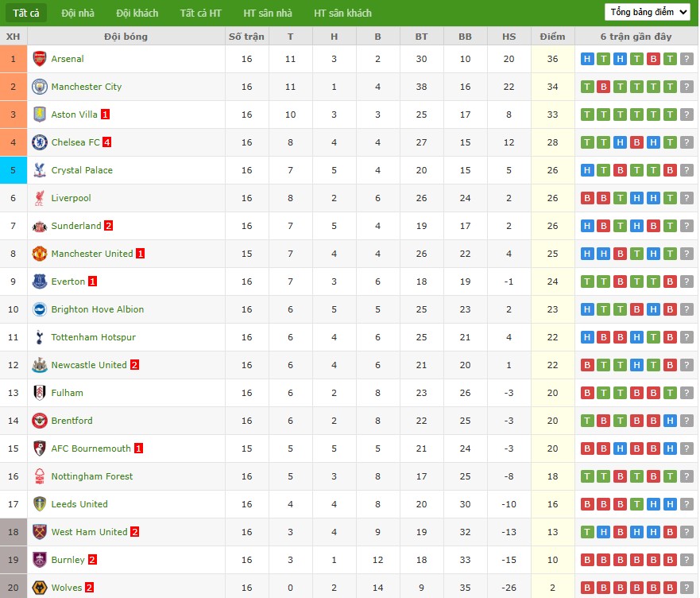
Task: Click the Tottenham Hotspur crest icon
Action: coord(39,337)
